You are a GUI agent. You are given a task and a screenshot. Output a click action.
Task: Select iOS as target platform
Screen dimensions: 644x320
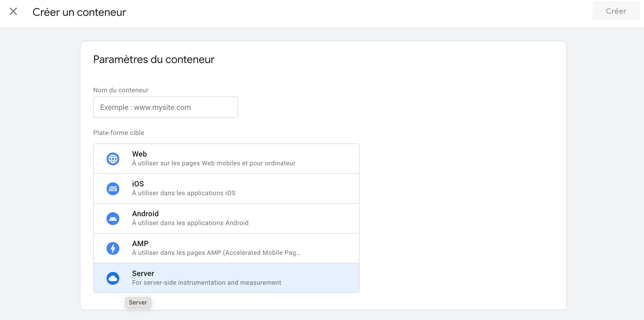coord(226,189)
